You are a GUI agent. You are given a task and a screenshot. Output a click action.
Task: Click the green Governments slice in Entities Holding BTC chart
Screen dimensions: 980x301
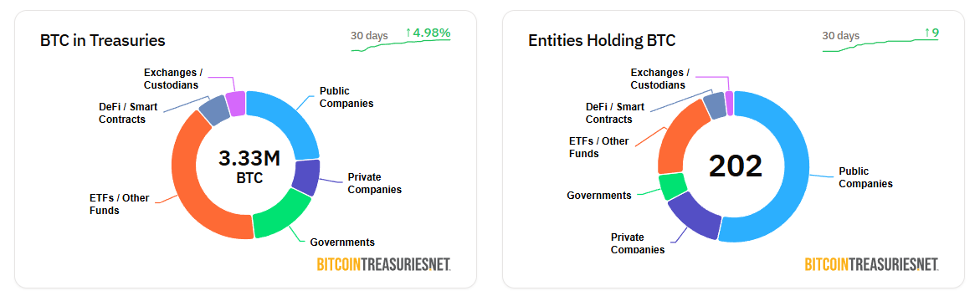[673, 186]
